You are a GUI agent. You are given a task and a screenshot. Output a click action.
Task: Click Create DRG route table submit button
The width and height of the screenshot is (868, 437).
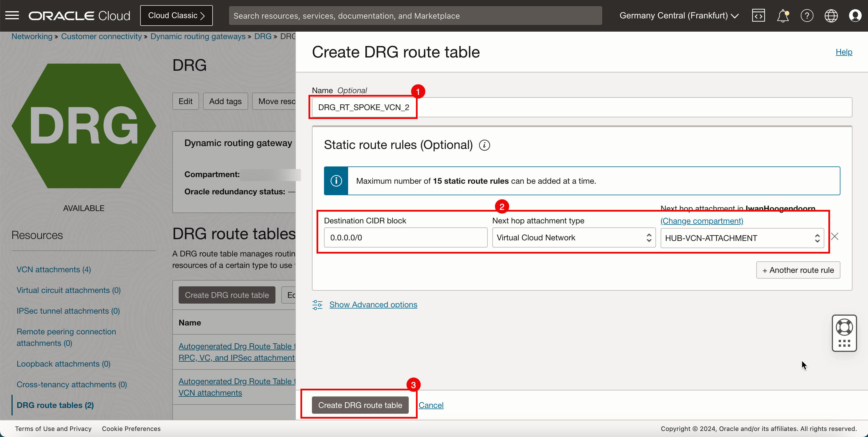coord(360,405)
